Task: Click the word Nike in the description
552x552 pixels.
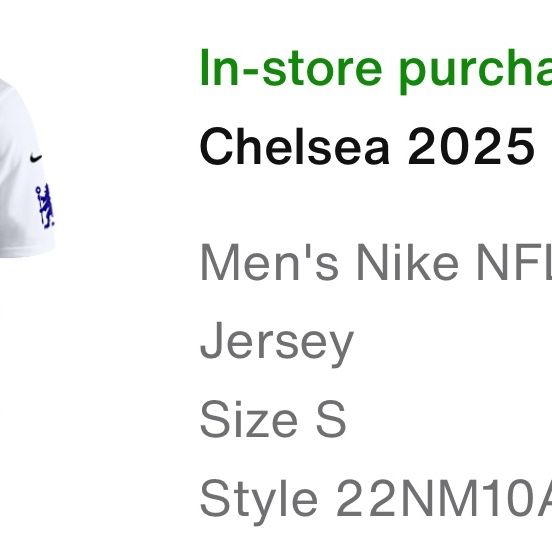Action: pyautogui.click(x=407, y=262)
